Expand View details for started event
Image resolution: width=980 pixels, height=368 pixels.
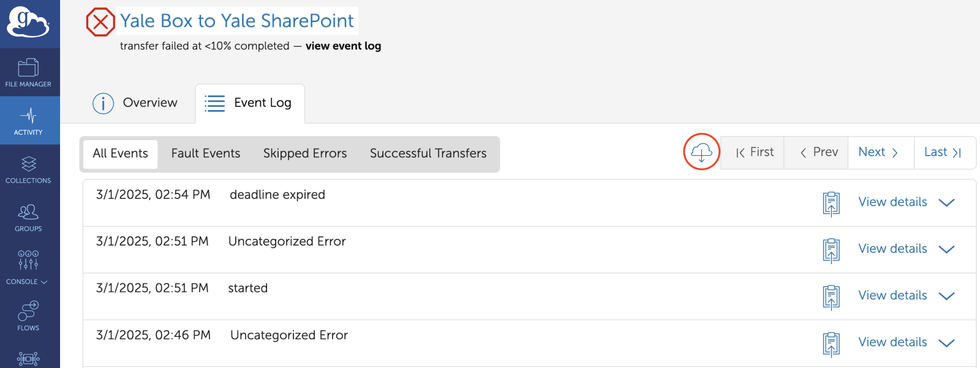pos(905,296)
